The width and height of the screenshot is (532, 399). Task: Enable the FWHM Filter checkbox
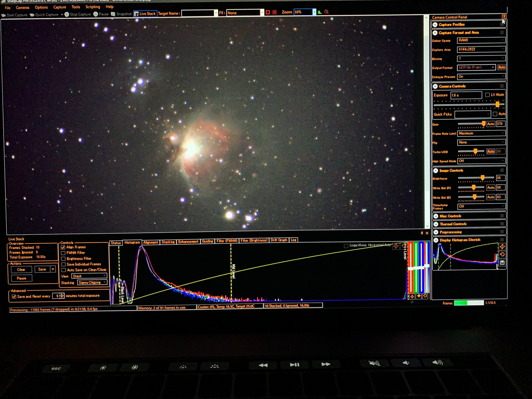pyautogui.click(x=63, y=253)
